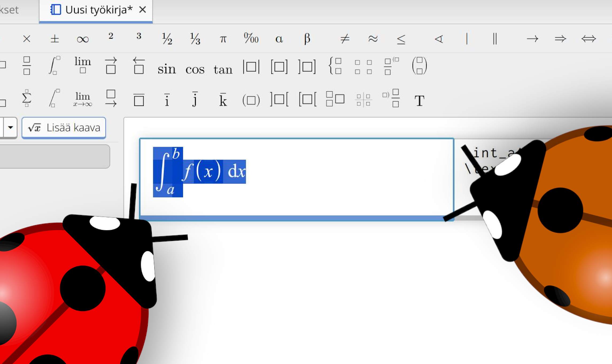Insert a fraction template
The image size is (612, 364).
(27, 66)
